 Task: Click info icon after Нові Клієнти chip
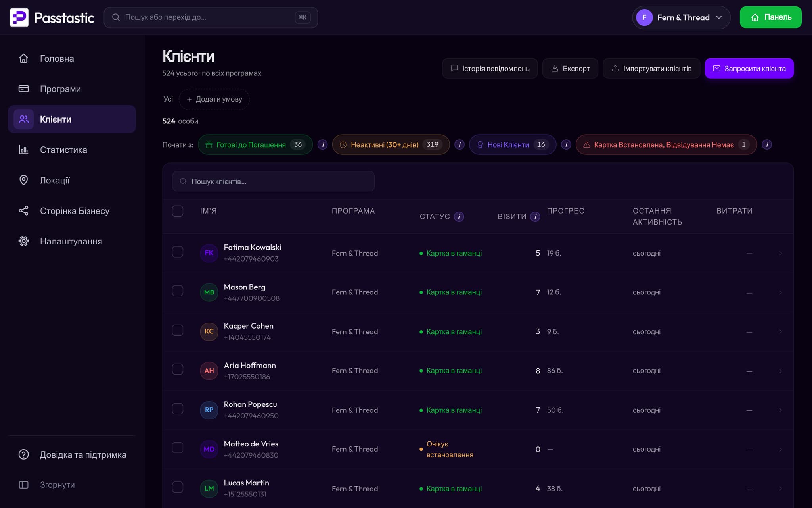coord(566,145)
